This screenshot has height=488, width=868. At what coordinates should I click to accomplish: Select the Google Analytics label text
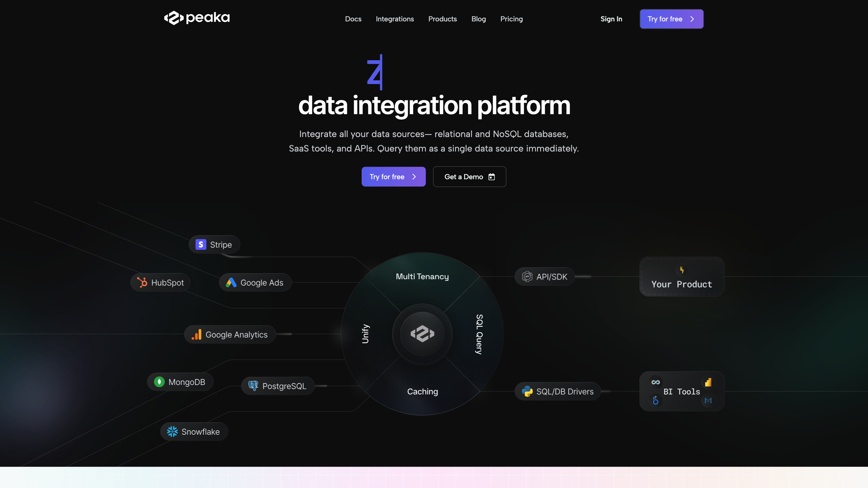point(237,334)
